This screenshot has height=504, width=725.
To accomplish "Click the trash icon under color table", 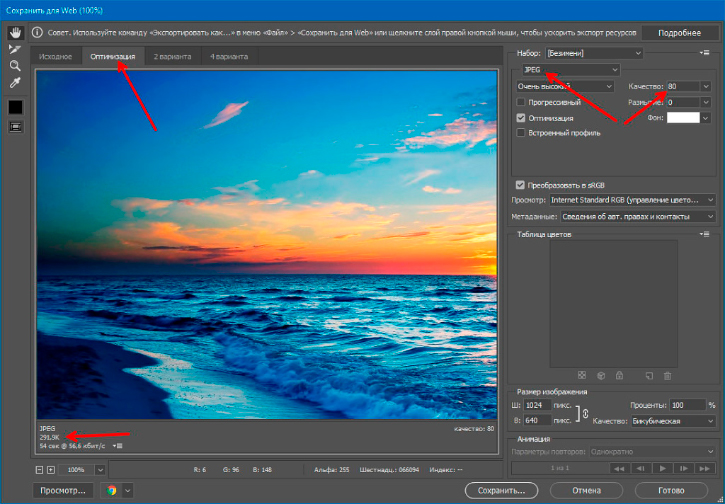I will (x=667, y=376).
